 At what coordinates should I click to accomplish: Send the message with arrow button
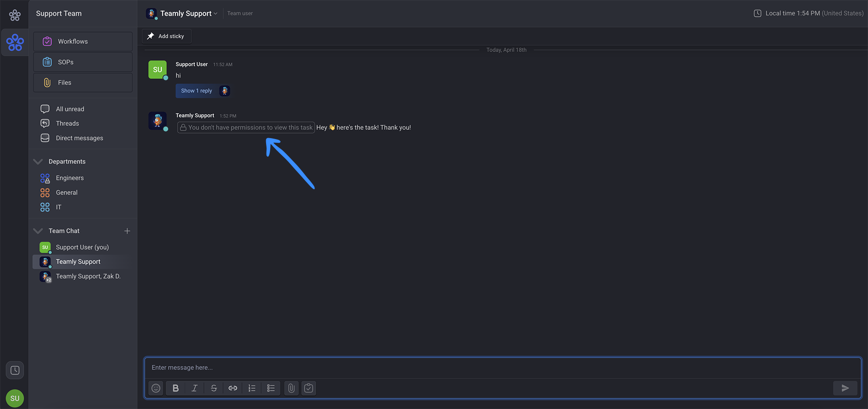coord(845,388)
